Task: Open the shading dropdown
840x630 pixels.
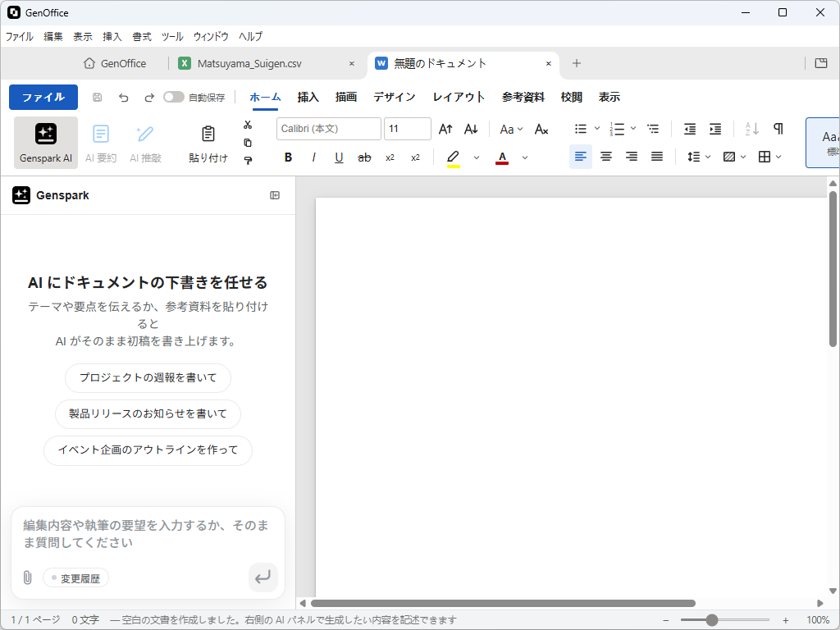Action: [734, 157]
